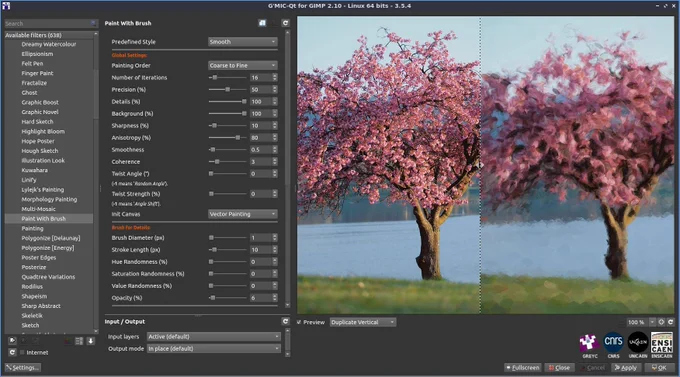Click the Precision (%) slider
This screenshot has width=680, height=377.
click(x=228, y=89)
